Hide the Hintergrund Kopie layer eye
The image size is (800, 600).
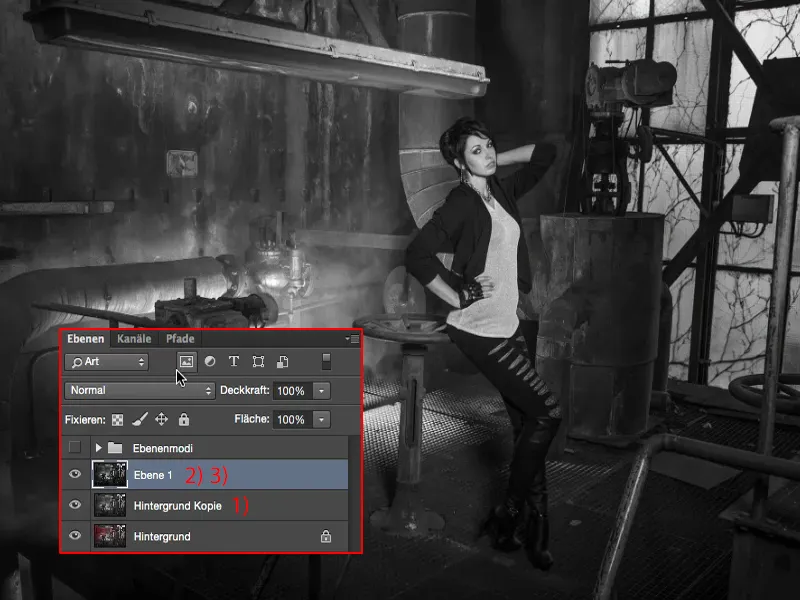75,505
